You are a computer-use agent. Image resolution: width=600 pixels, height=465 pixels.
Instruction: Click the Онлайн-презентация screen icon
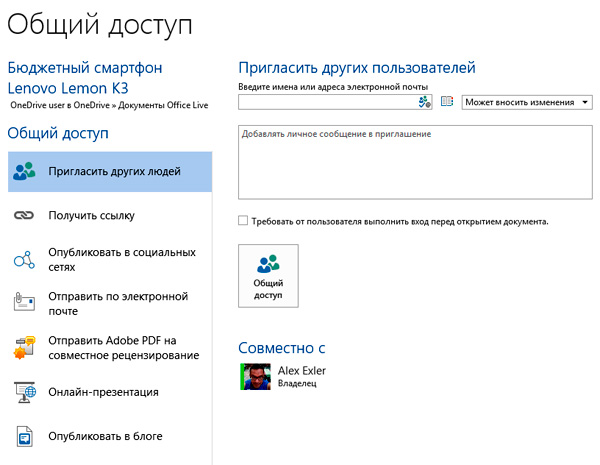(24, 392)
